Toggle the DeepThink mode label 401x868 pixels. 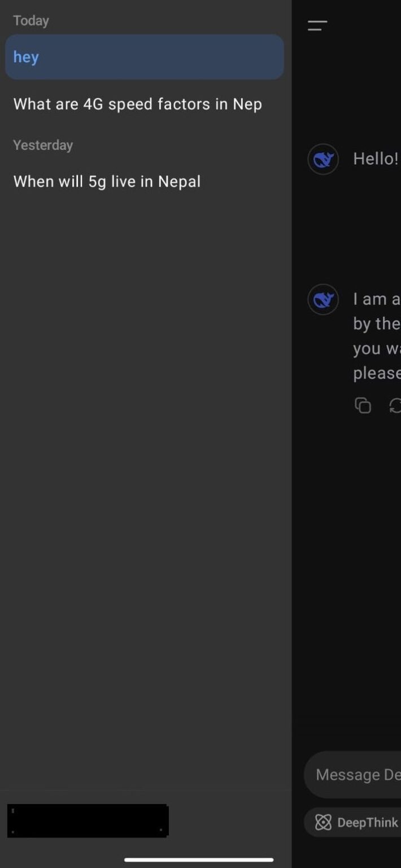pyautogui.click(x=368, y=822)
